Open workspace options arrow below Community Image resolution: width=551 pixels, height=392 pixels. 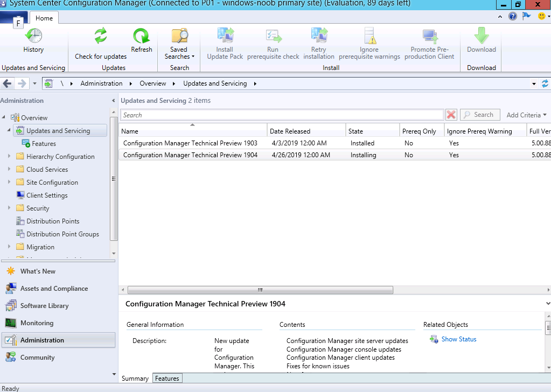click(x=114, y=374)
